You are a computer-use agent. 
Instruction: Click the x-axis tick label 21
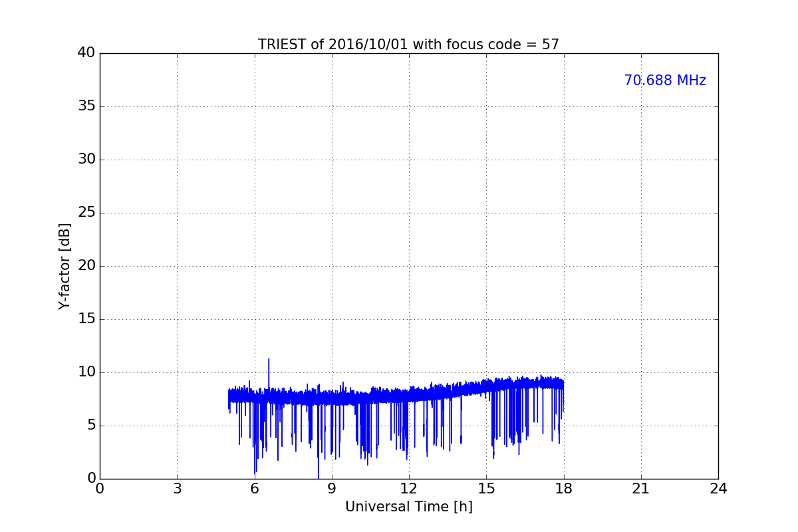point(641,489)
